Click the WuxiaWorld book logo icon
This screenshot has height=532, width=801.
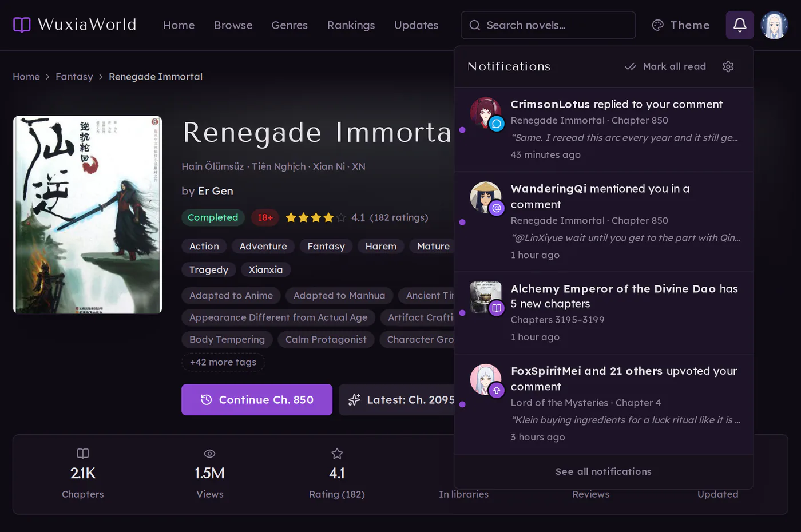point(22,25)
